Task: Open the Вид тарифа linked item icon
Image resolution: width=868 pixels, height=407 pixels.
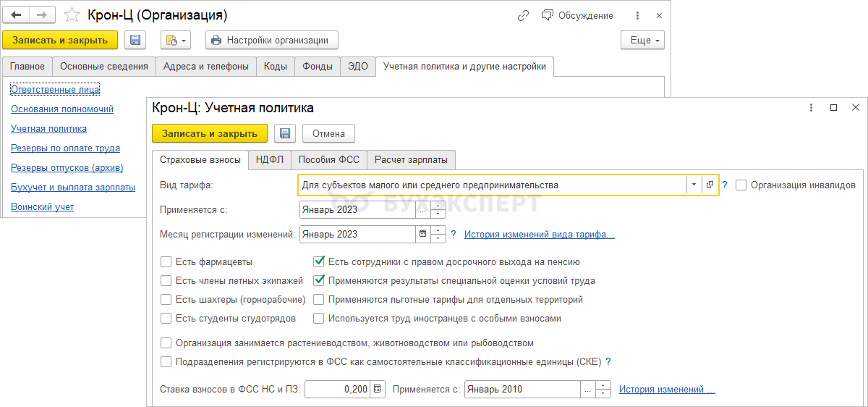Action: (x=710, y=185)
